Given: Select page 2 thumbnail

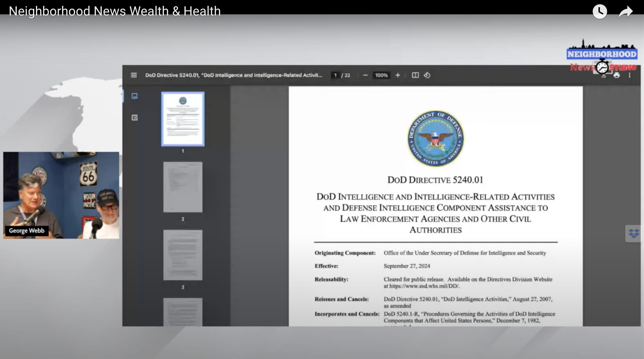Looking at the screenshot, I should 183,187.
